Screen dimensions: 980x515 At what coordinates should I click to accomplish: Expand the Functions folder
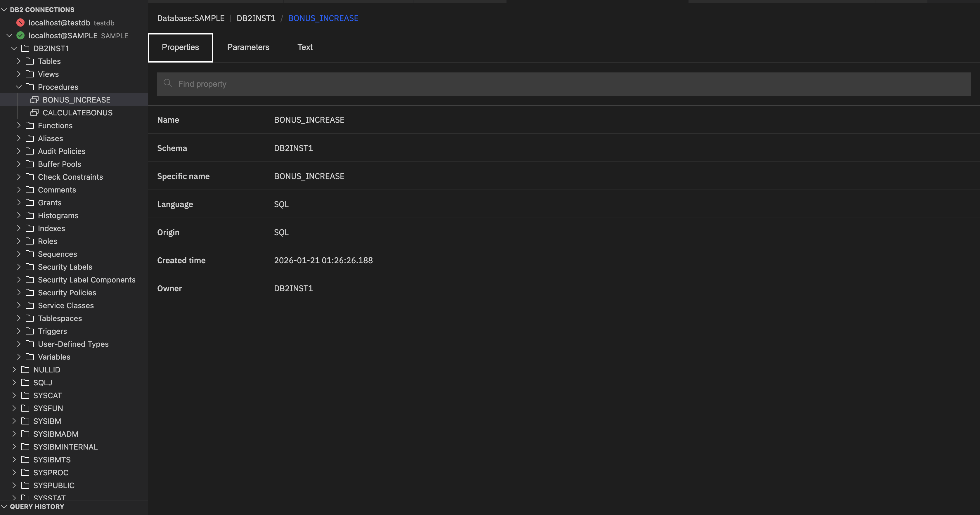(19, 126)
